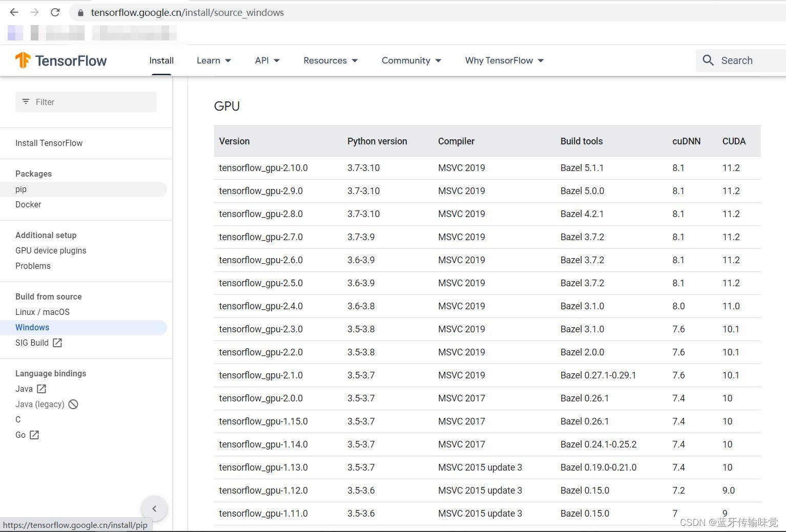Open Linux / macOS build link
The width and height of the screenshot is (786, 532).
pyautogui.click(x=43, y=312)
